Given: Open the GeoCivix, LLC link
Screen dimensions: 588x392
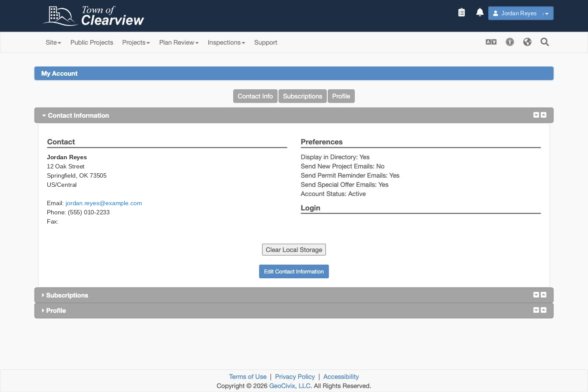Looking at the screenshot, I should pyautogui.click(x=290, y=386).
